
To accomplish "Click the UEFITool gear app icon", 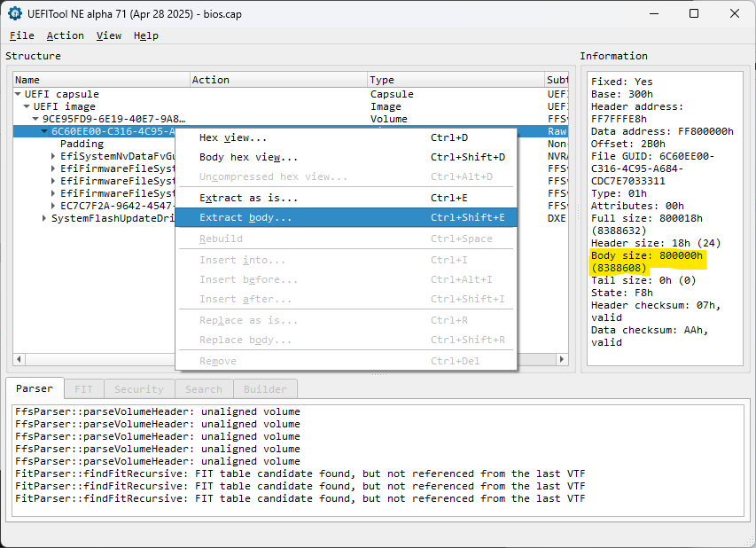I will (x=15, y=13).
